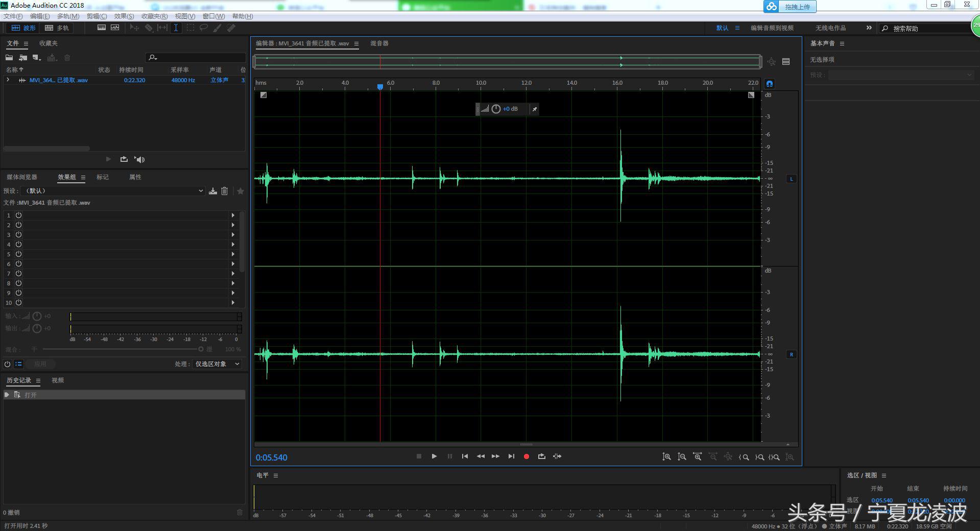Switch to the 混音器 tab
Image resolution: width=980 pixels, height=531 pixels.
coord(379,43)
